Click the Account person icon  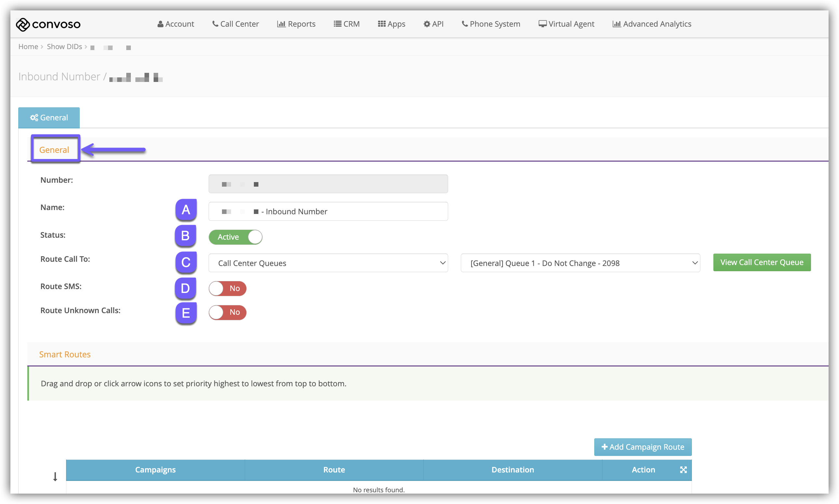coord(160,24)
